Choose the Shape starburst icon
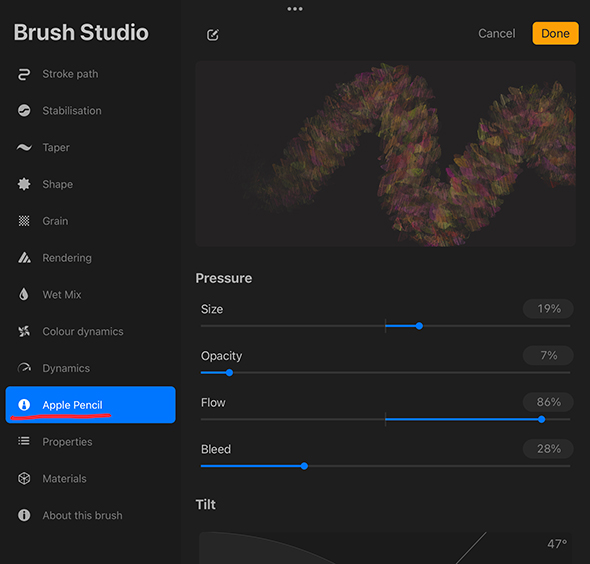This screenshot has height=564, width=590. click(x=24, y=184)
